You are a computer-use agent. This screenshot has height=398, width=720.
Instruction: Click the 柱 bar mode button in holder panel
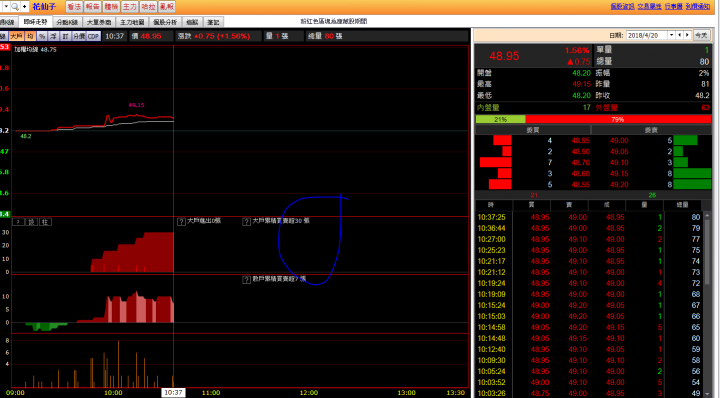point(45,222)
